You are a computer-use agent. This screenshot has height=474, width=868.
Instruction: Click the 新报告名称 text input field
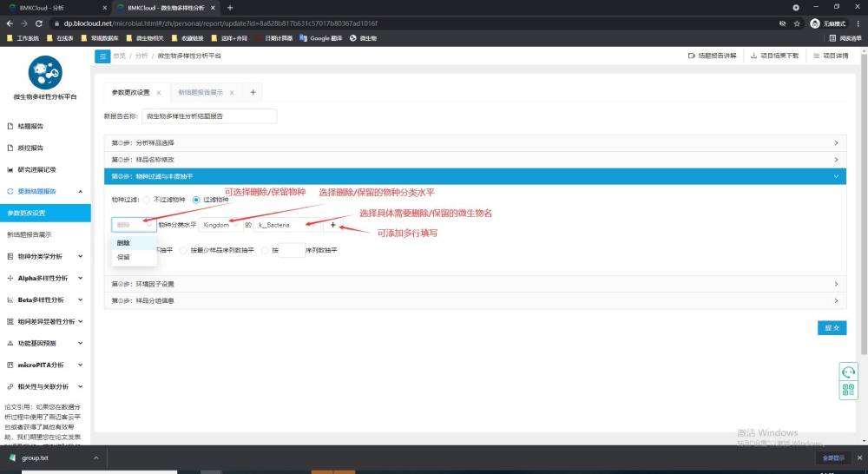208,115
